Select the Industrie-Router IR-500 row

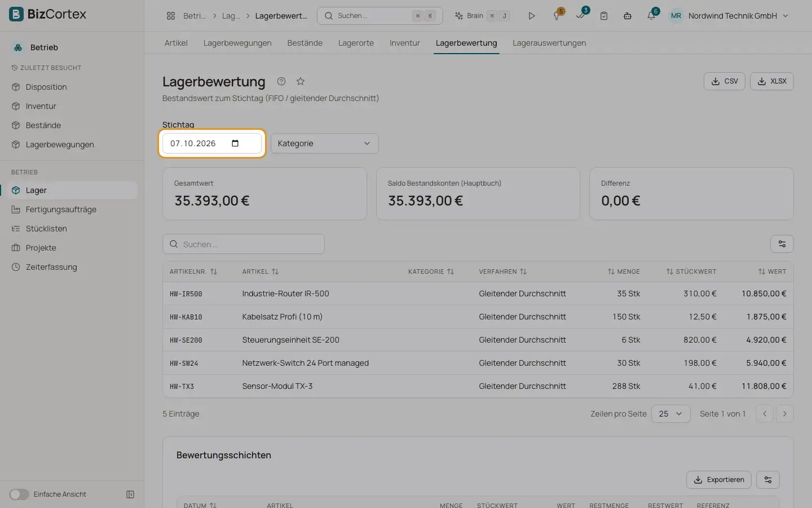(478, 294)
